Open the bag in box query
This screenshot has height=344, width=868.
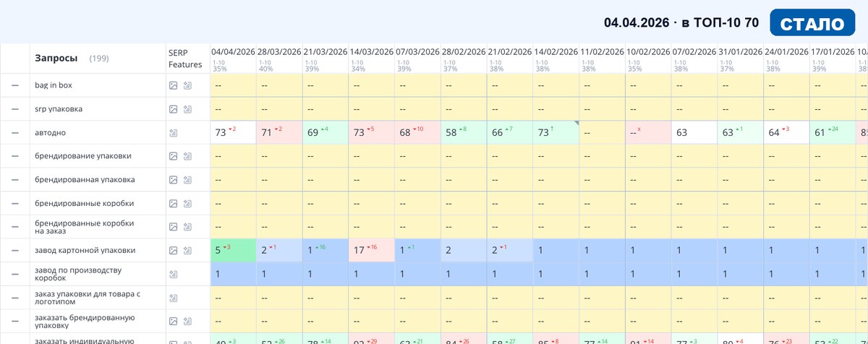click(54, 85)
